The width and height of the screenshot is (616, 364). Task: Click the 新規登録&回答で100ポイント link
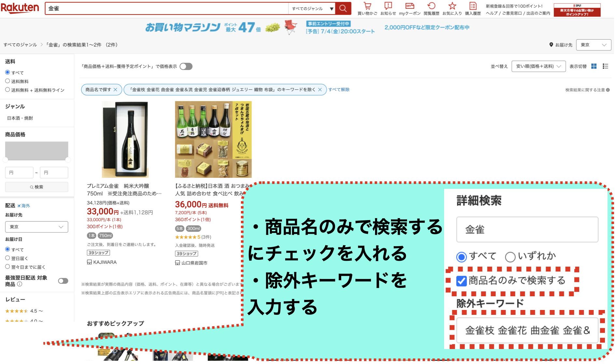514,6
